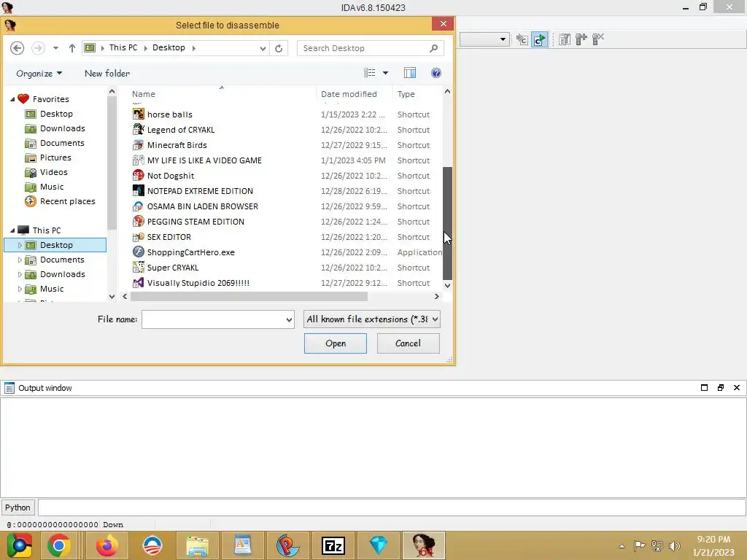
Task: Select Videos under Favorites
Action: (x=53, y=172)
